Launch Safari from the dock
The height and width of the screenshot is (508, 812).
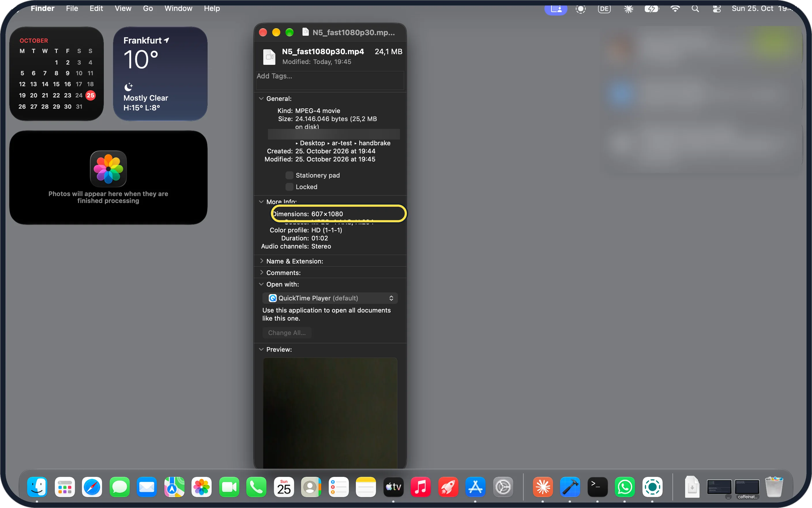click(92, 487)
